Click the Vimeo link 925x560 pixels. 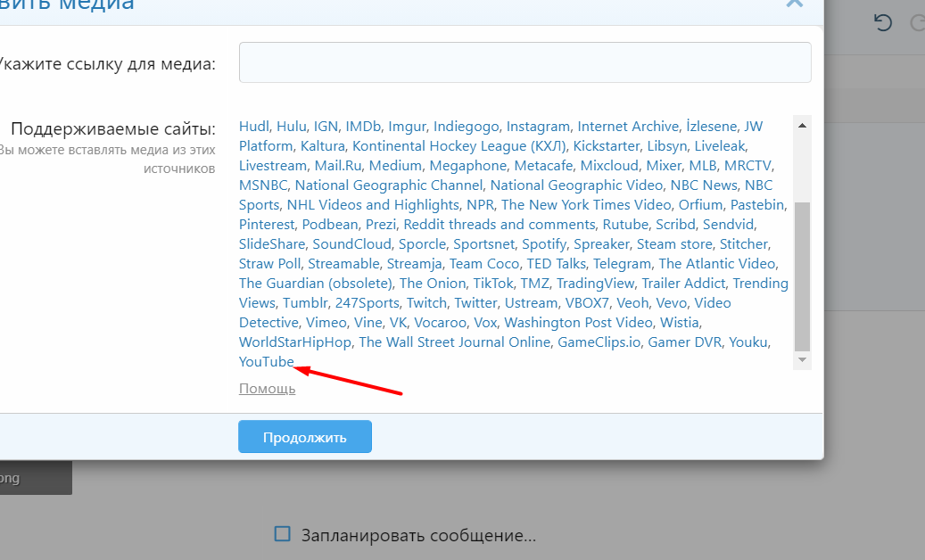(x=326, y=323)
